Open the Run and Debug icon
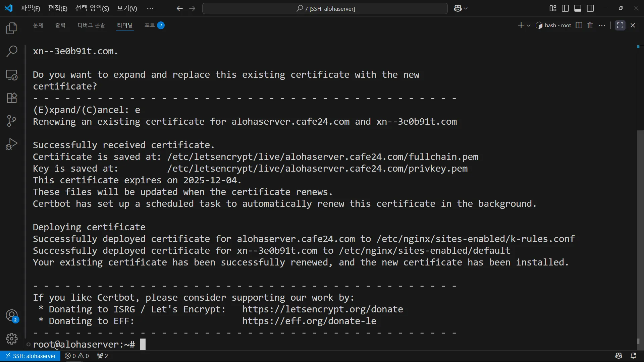 pos(12,144)
